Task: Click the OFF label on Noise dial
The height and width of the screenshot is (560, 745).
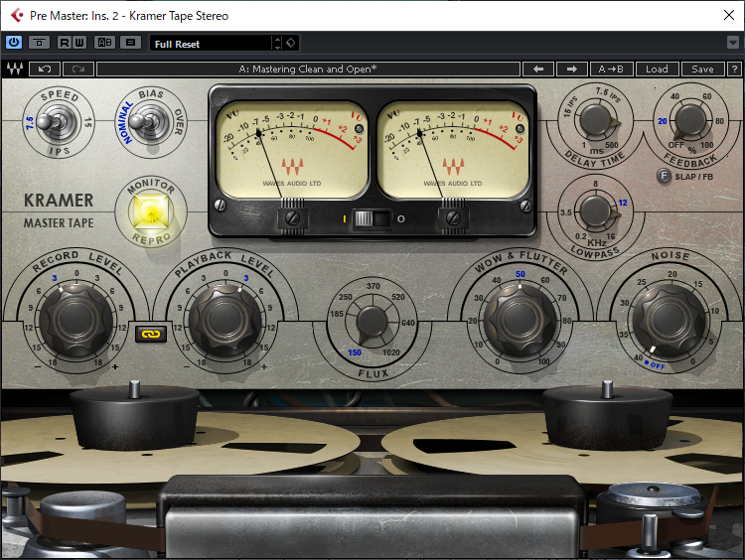Action: [658, 365]
